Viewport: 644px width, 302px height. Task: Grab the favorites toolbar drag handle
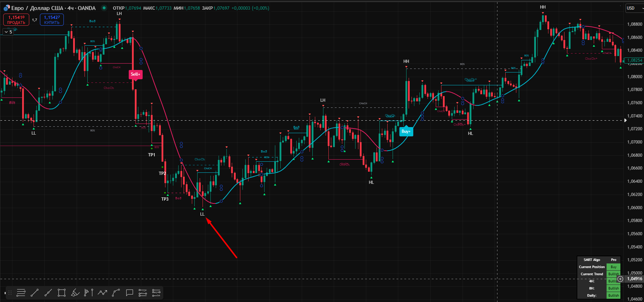coord(10,293)
